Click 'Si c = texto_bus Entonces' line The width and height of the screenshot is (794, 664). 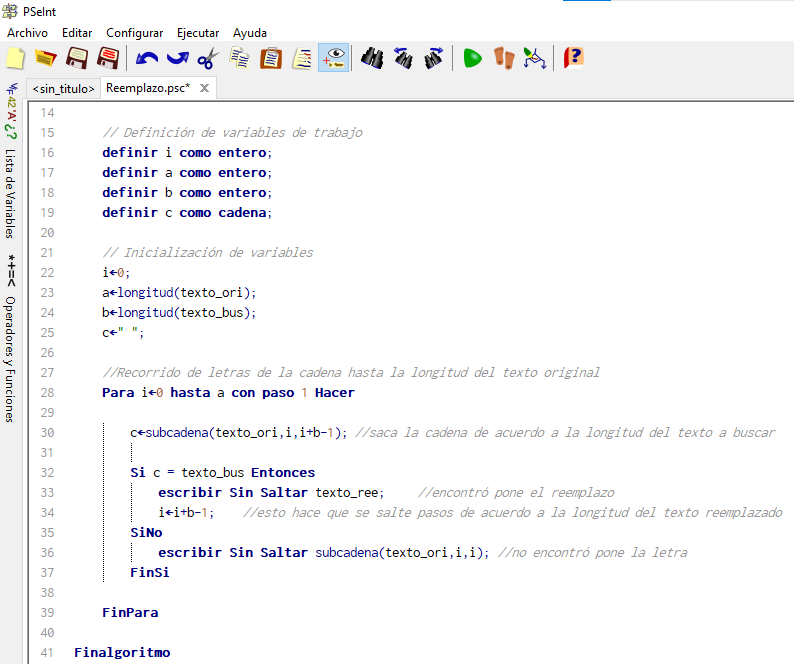(x=222, y=473)
